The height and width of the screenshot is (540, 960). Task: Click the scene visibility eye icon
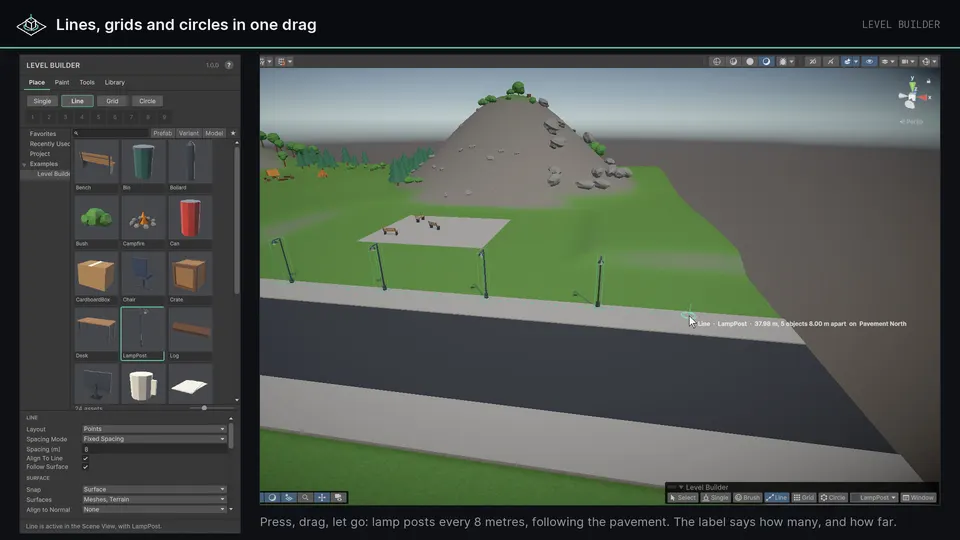pos(869,61)
